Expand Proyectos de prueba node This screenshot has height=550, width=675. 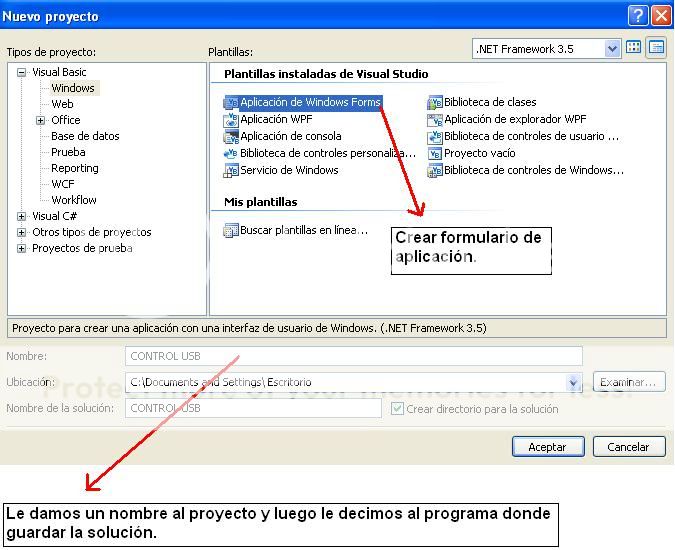[21, 248]
